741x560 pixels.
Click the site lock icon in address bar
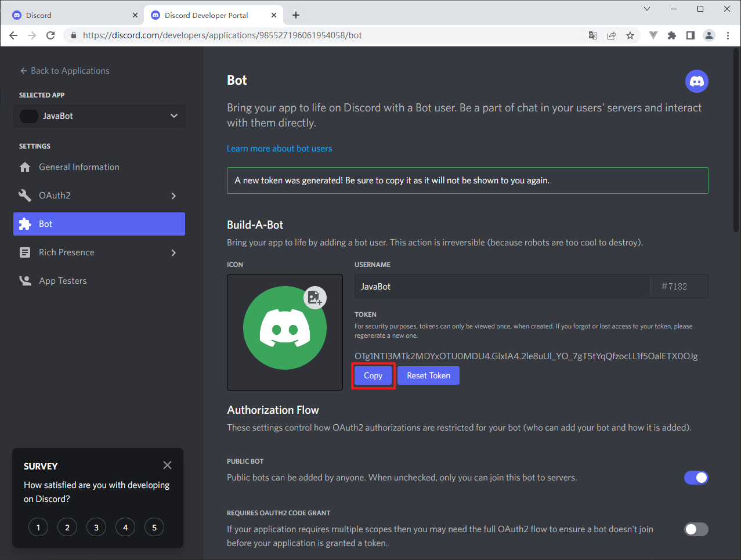click(x=73, y=35)
